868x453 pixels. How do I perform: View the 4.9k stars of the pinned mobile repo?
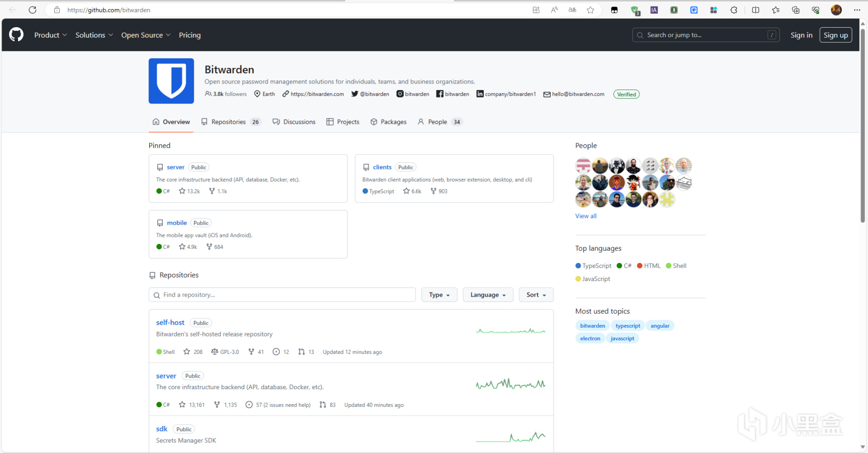(188, 247)
